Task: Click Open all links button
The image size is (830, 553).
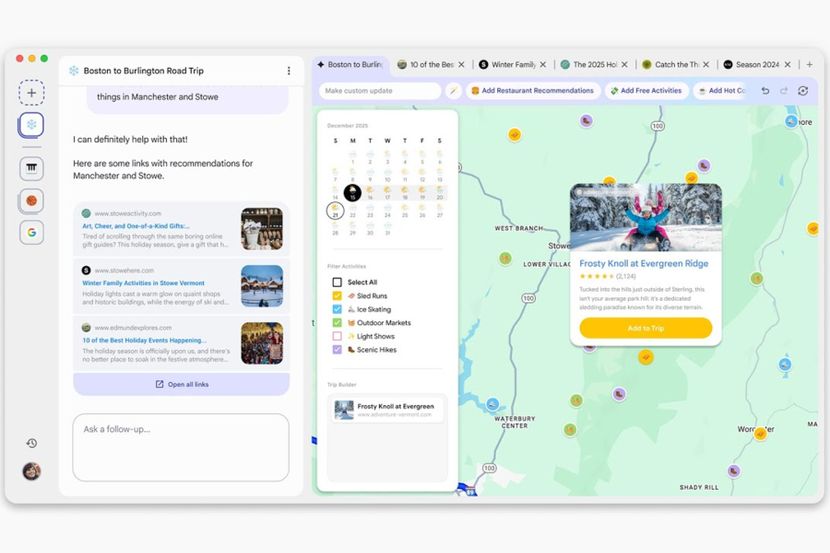Action: [181, 385]
